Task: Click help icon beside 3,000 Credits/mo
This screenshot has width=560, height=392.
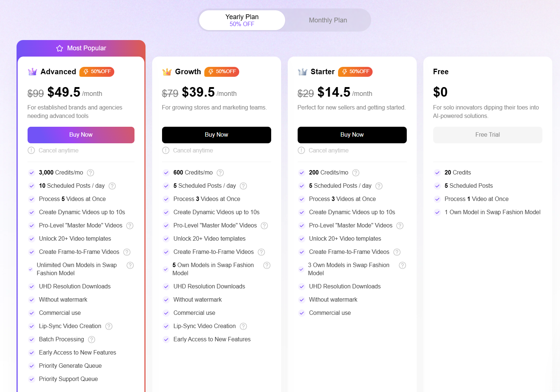Action: coord(90,173)
